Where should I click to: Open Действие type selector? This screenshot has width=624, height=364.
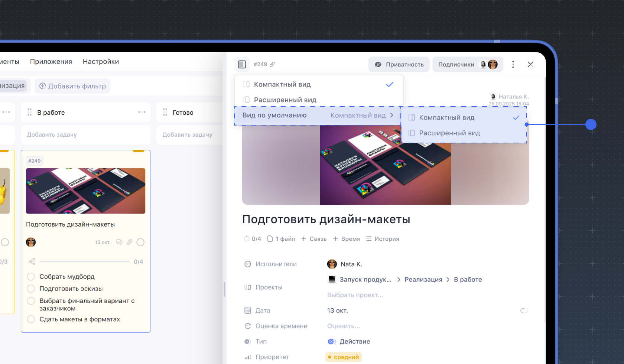349,341
